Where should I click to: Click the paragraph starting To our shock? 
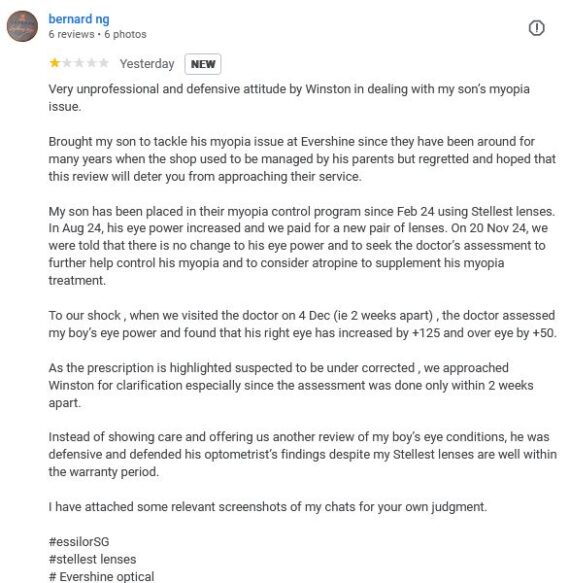pyautogui.click(x=303, y=324)
